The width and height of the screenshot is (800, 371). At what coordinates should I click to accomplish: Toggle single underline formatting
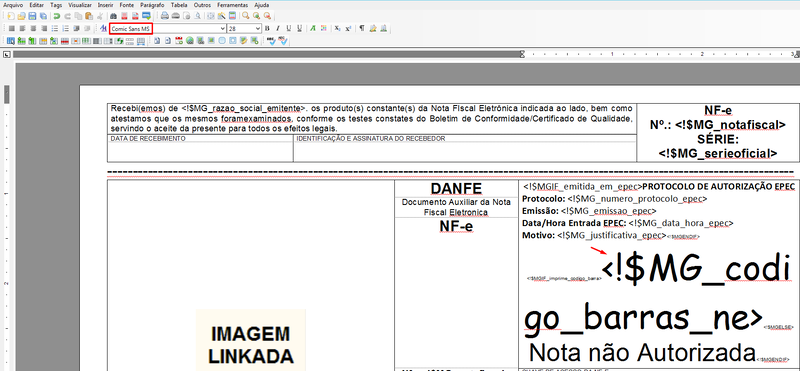[x=288, y=28]
